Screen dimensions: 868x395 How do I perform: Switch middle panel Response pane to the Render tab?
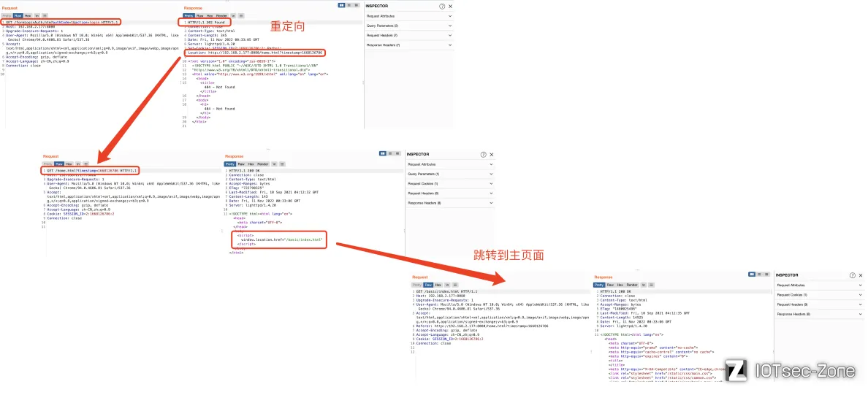pyautogui.click(x=263, y=164)
